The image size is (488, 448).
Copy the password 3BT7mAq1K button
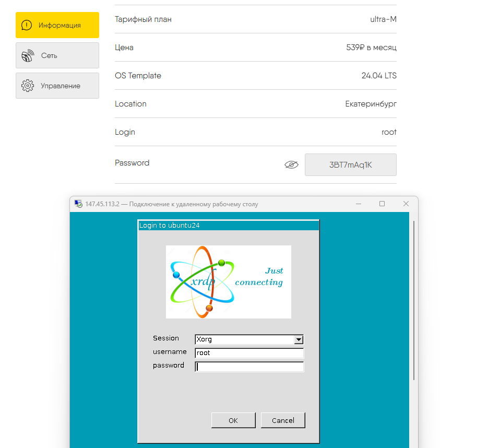pos(350,164)
